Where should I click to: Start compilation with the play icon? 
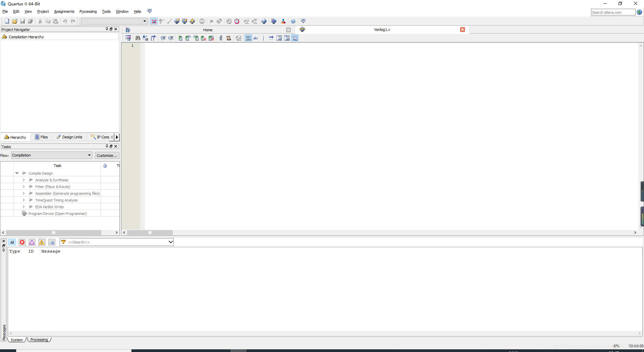click(212, 21)
